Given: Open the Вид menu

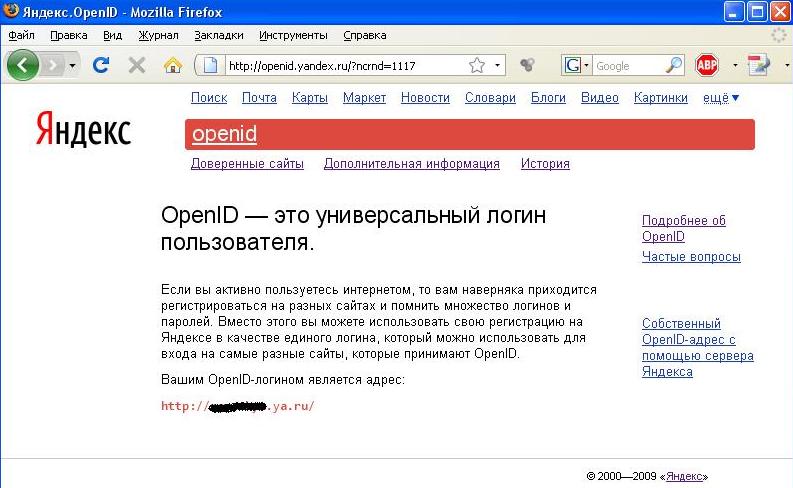Looking at the screenshot, I should coord(112,35).
